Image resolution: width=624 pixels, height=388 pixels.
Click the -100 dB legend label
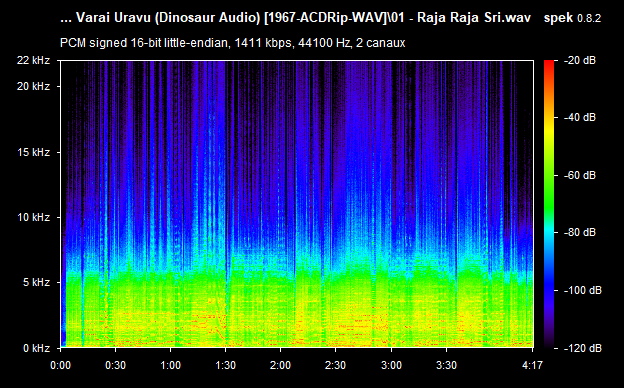tap(582, 291)
